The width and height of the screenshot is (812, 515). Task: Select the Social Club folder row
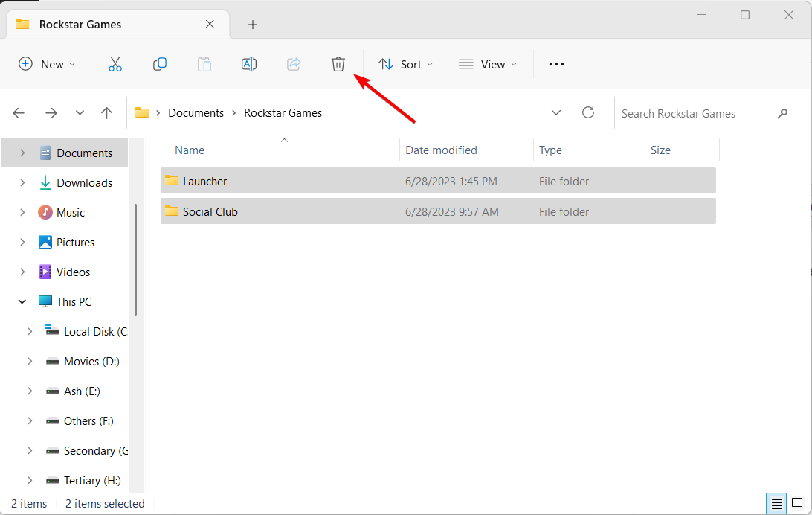tap(438, 211)
